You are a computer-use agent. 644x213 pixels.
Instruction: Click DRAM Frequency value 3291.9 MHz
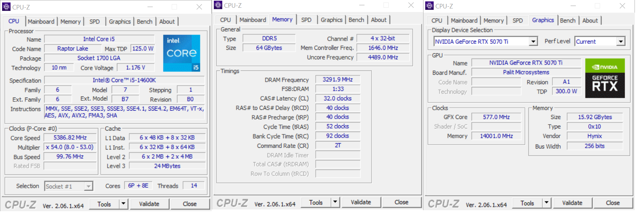(x=338, y=79)
